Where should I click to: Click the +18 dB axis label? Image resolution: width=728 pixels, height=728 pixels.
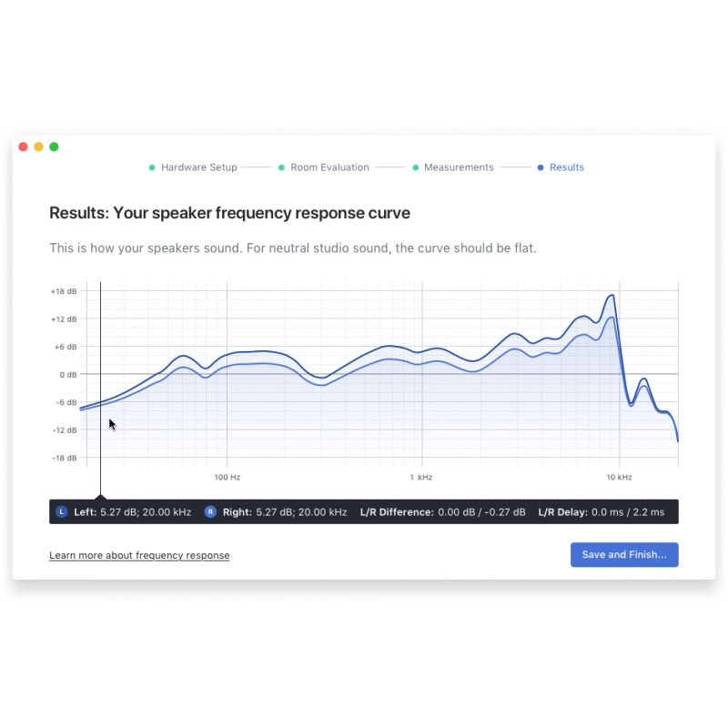[64, 291]
